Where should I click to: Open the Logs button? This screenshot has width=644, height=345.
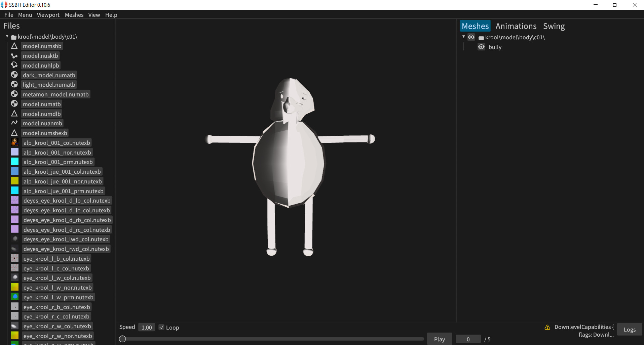click(630, 330)
